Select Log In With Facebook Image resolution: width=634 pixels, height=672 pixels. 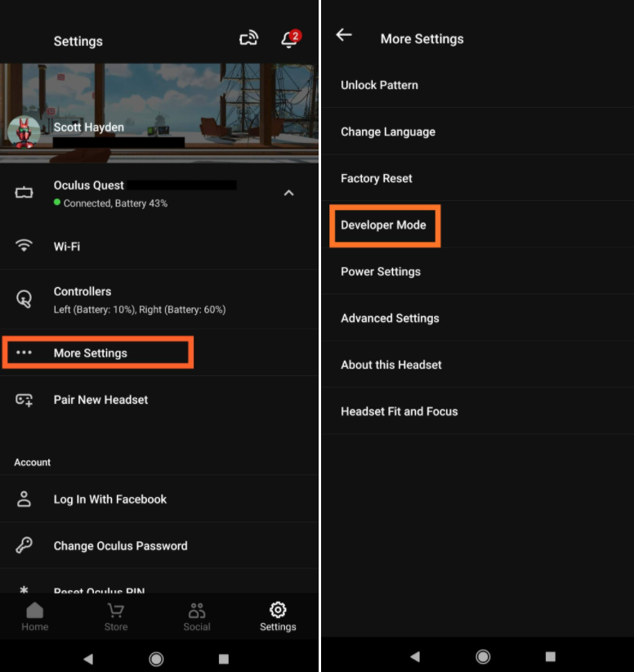click(109, 499)
